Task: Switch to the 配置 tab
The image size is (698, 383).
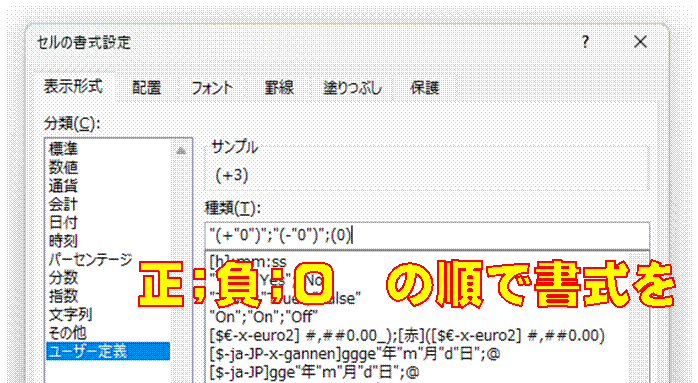Action: [147, 88]
